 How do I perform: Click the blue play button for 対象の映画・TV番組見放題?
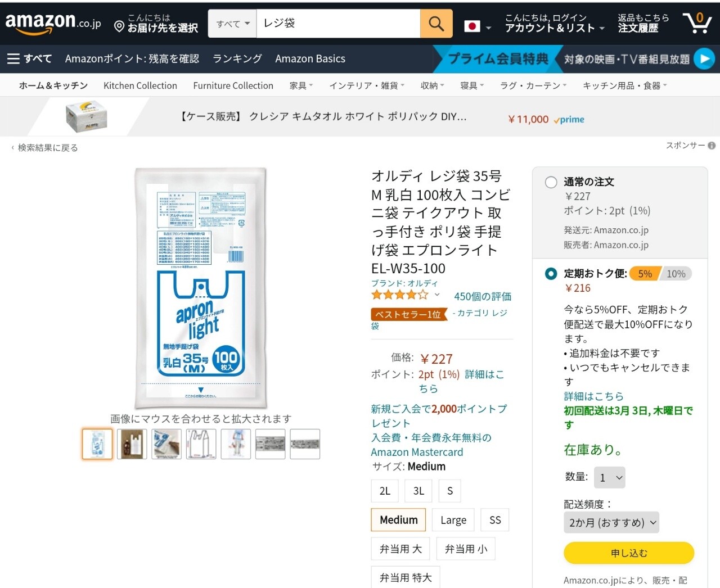(x=704, y=58)
